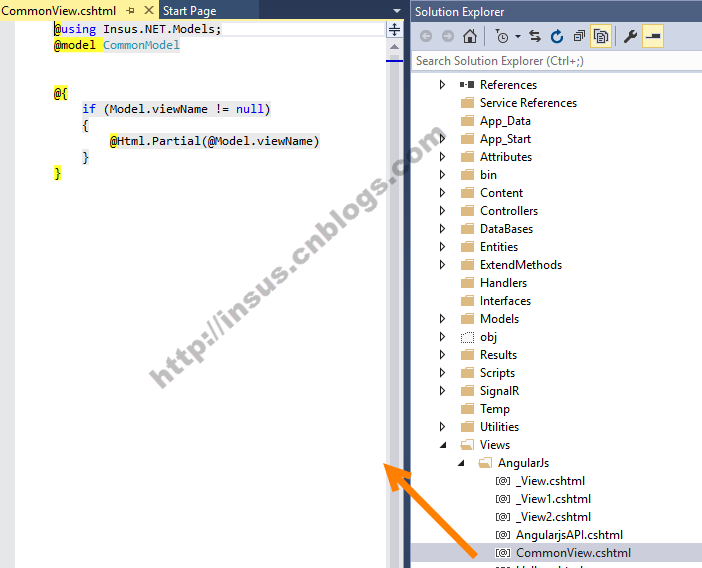Close the CommonView.cshtml tab

click(149, 10)
